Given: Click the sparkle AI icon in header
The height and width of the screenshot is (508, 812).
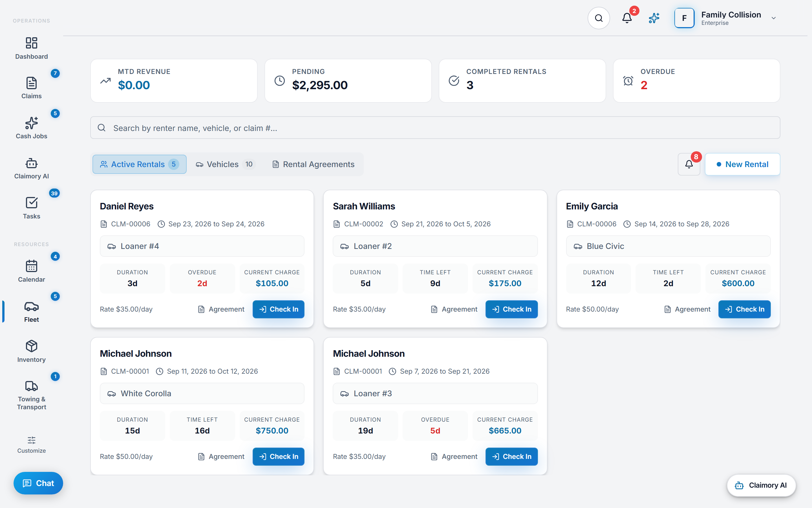Looking at the screenshot, I should point(654,18).
